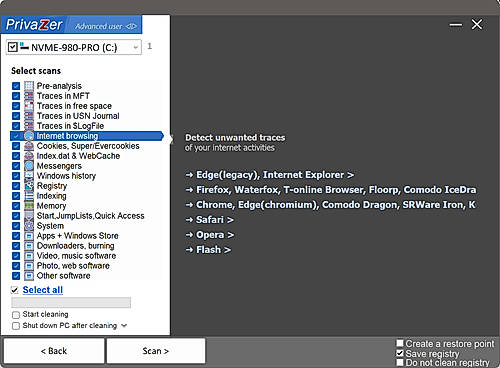
Task: Expand the Safari browser entry
Action: [210, 220]
